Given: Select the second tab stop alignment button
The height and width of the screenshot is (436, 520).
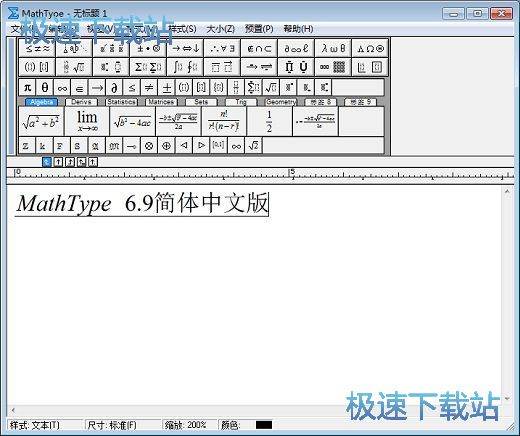Looking at the screenshot, I should pyautogui.click(x=58, y=162).
